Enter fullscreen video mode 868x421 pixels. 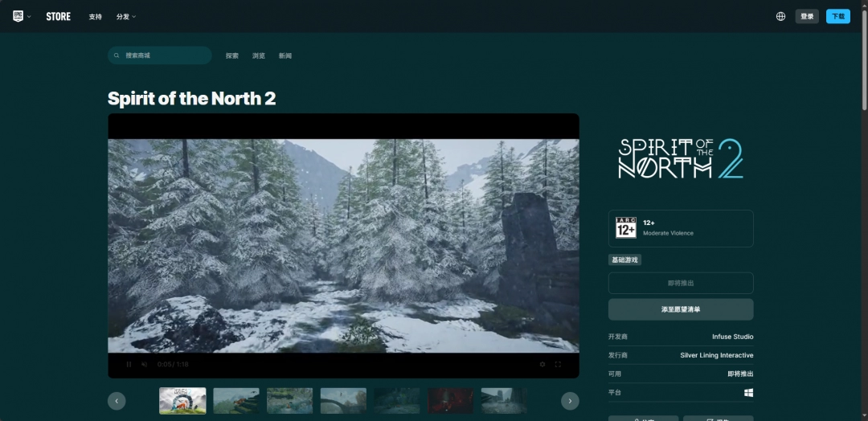[x=559, y=365]
